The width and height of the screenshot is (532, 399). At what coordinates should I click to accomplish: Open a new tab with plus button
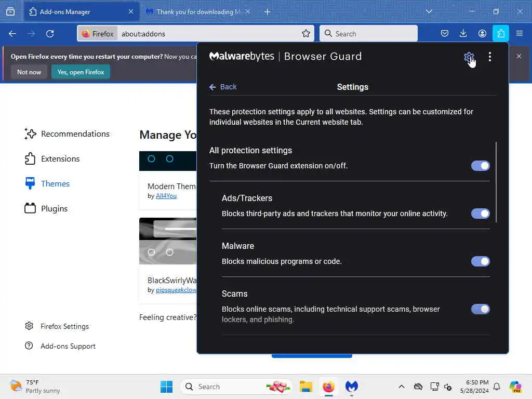268,11
